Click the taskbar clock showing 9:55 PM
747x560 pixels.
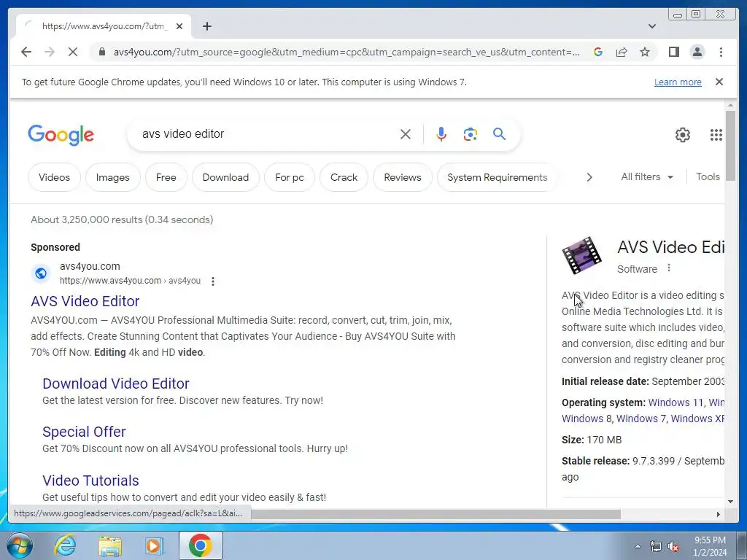(x=709, y=546)
